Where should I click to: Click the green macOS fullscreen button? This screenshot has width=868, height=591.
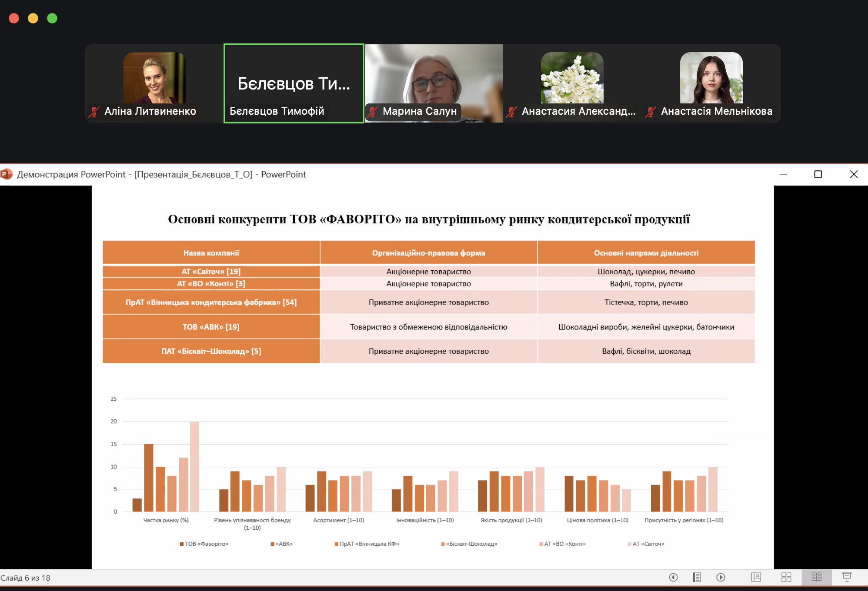[52, 18]
